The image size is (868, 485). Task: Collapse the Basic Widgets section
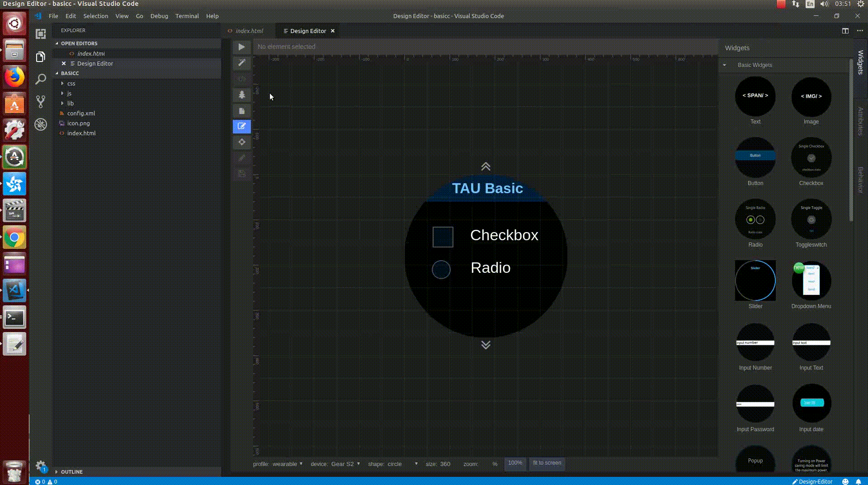pyautogui.click(x=724, y=65)
